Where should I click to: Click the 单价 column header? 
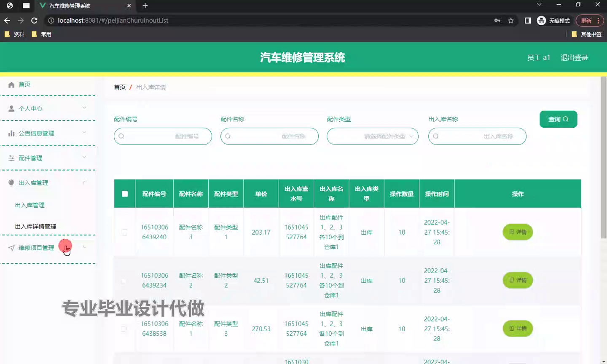[x=261, y=194]
